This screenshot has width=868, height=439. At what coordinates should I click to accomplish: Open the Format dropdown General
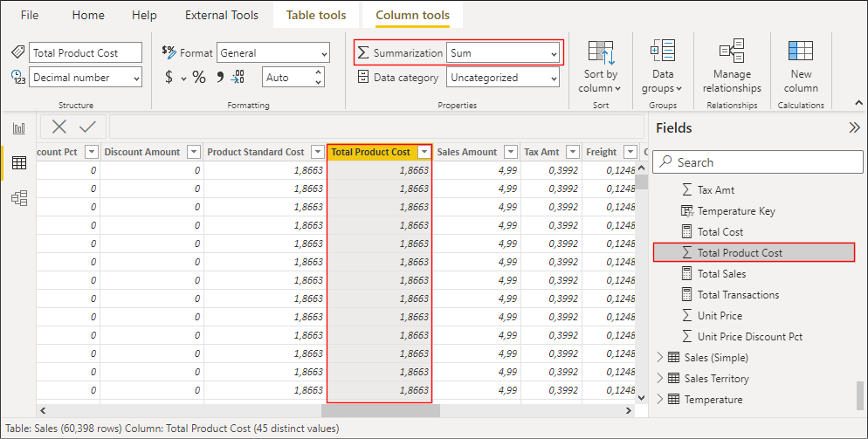[x=273, y=53]
